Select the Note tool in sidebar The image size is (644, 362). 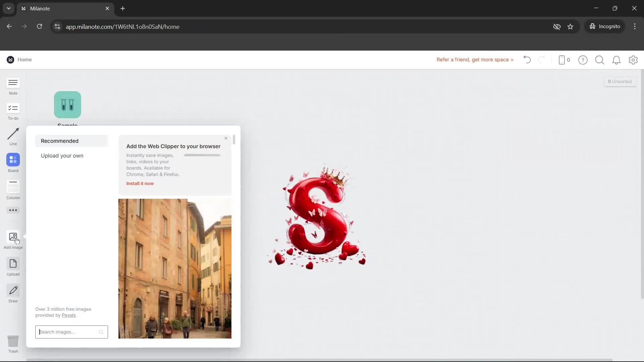click(13, 83)
